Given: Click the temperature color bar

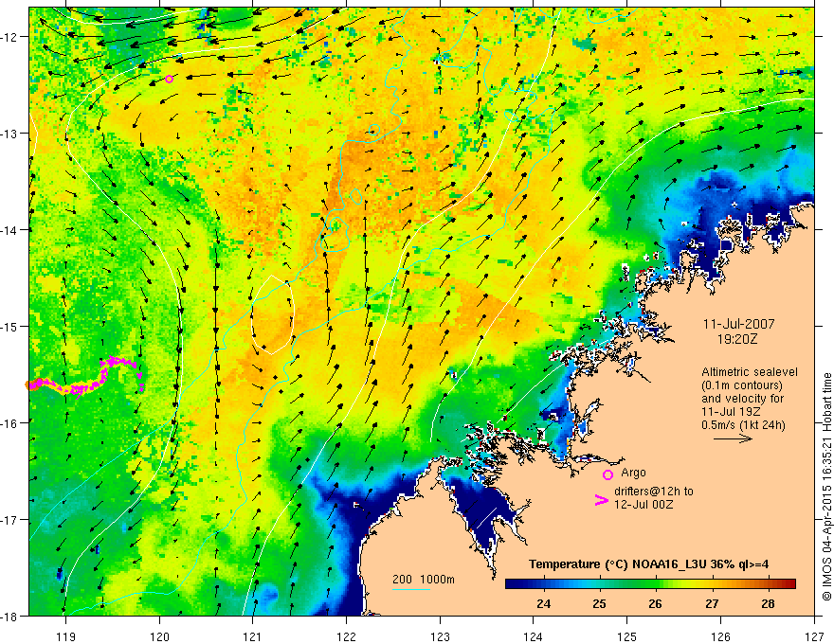Looking at the screenshot, I should tap(650, 583).
